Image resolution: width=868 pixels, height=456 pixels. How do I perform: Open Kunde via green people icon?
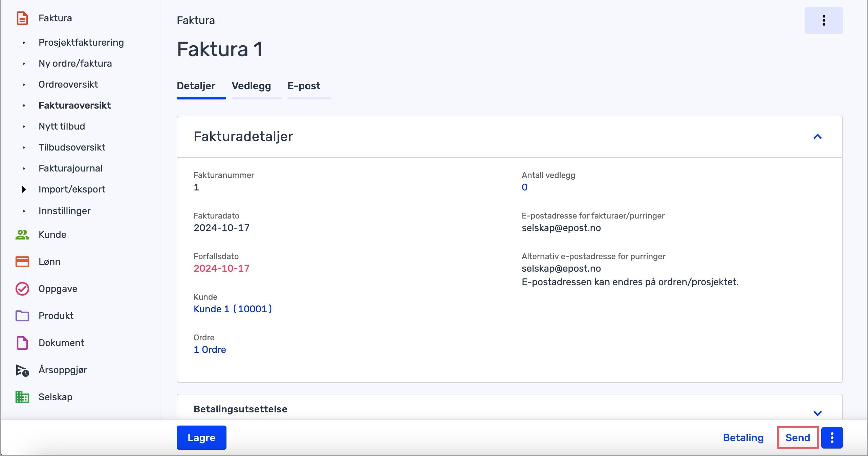[22, 235]
